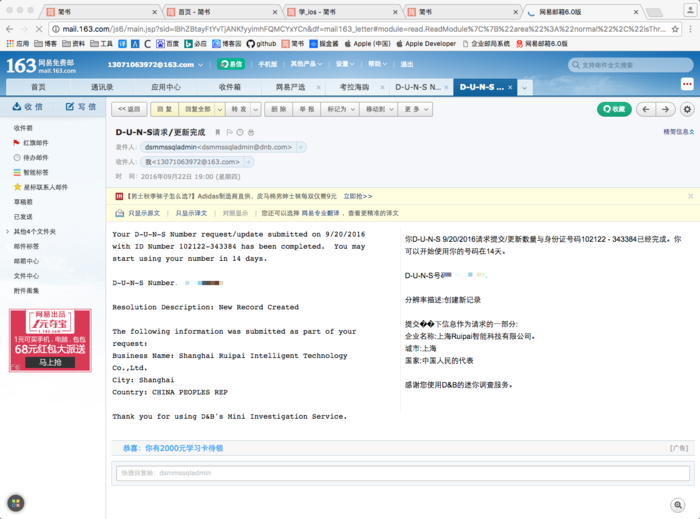Click the 退出 logout link
Viewport: 700px width, 519px height.
tap(406, 64)
